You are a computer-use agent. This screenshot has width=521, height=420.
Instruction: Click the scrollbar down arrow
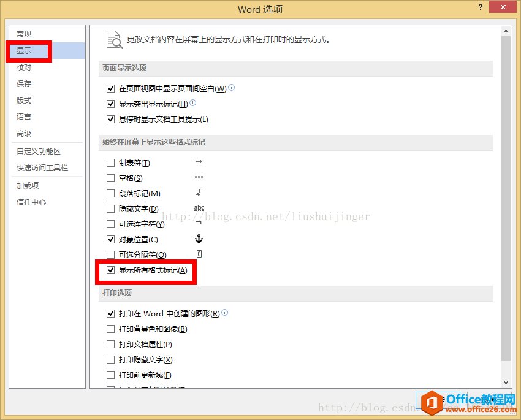(506, 383)
